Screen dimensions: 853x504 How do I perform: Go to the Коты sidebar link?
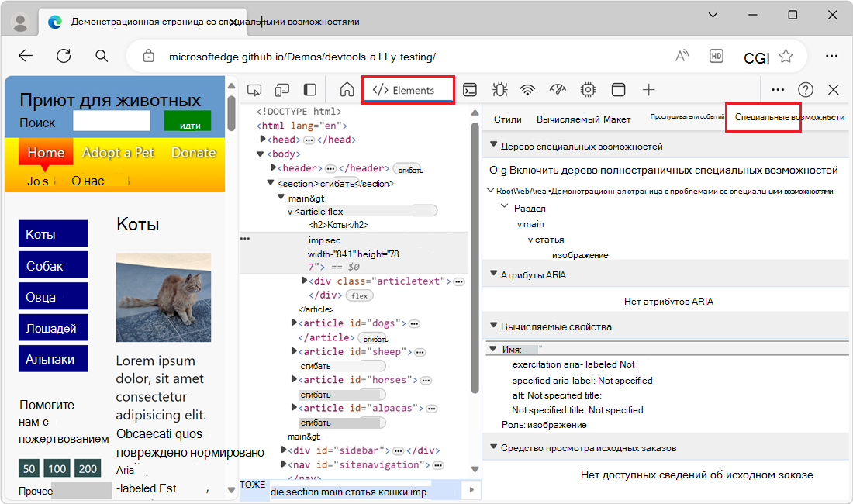coord(54,234)
